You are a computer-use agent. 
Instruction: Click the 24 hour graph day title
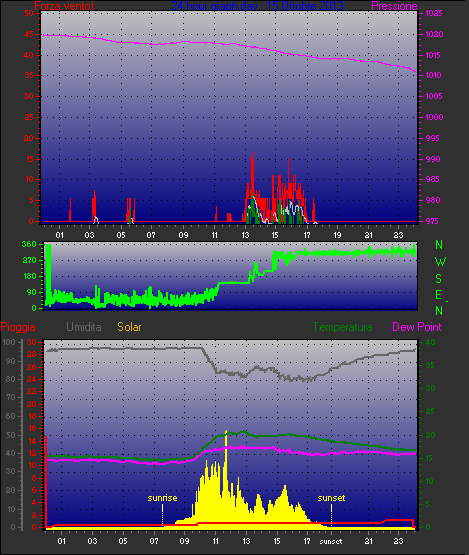pos(257,6)
